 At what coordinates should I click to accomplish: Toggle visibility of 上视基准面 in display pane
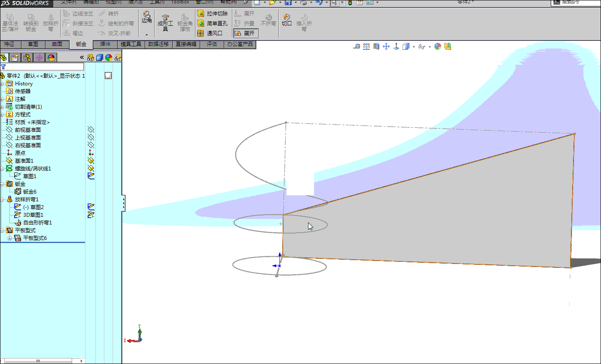pos(91,137)
